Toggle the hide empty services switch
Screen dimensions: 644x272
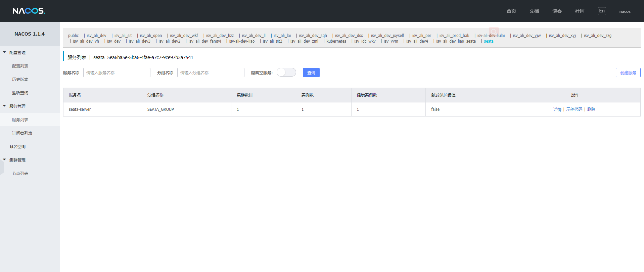point(286,73)
